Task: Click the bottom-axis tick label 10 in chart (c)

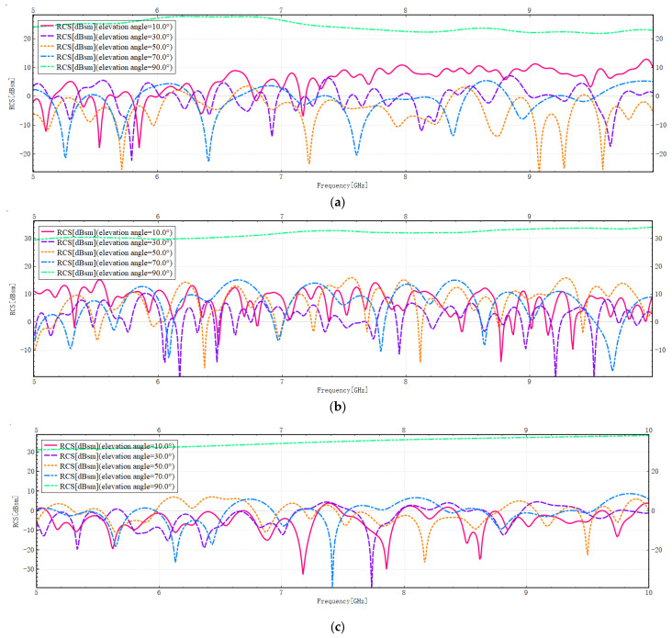Action: [x=649, y=593]
